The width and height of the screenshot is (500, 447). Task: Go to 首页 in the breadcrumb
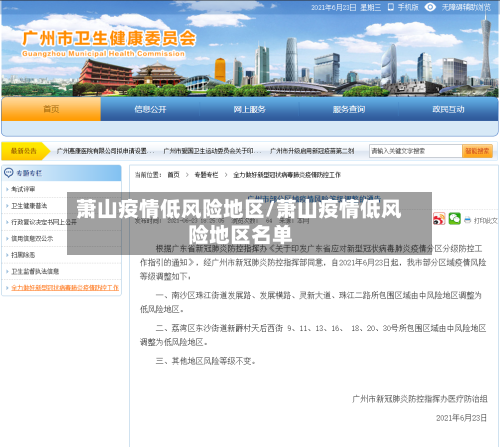(173, 175)
